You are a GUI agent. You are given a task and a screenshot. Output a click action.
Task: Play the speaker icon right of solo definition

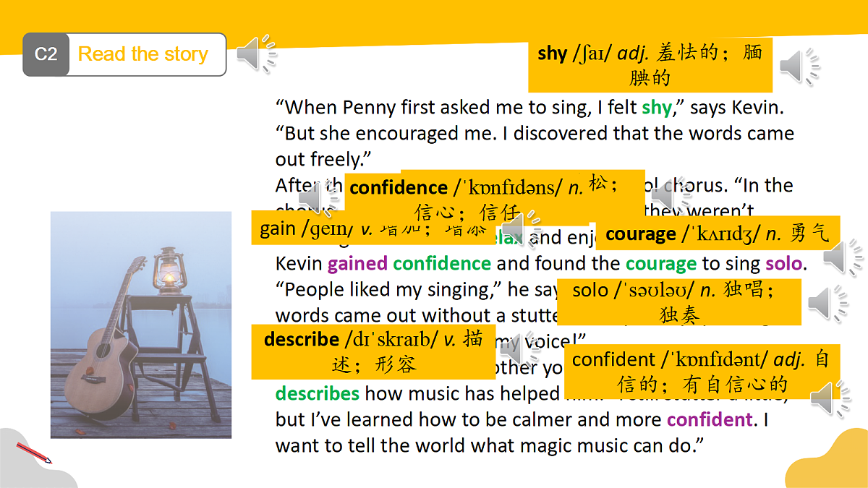pyautogui.click(x=827, y=303)
